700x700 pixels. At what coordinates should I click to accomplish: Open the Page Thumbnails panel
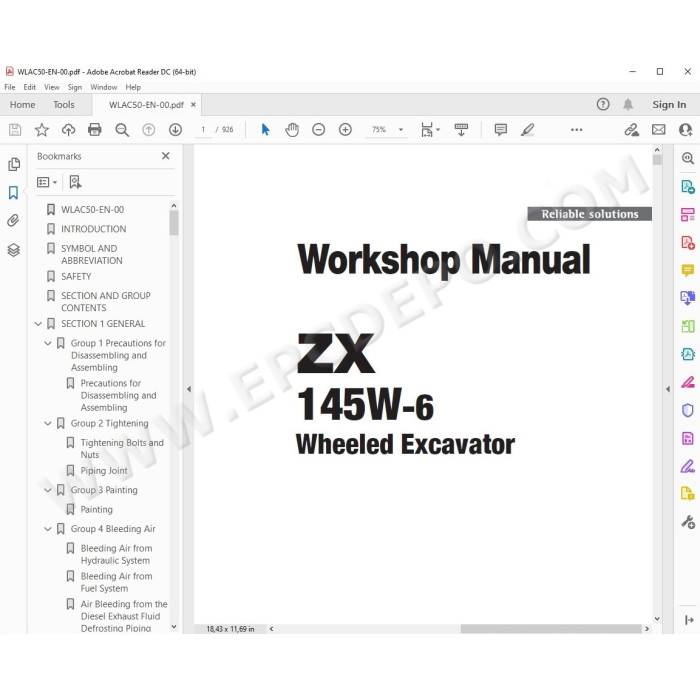pos(14,164)
